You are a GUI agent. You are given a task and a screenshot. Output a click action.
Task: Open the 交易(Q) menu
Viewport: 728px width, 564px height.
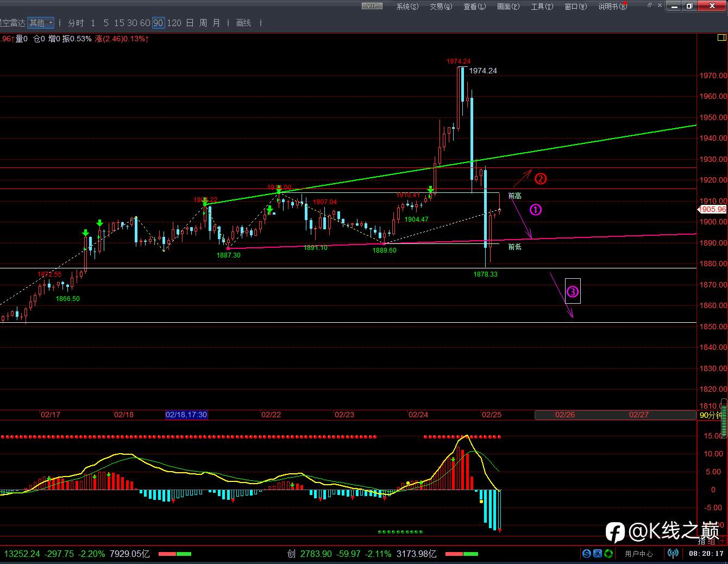(441, 7)
